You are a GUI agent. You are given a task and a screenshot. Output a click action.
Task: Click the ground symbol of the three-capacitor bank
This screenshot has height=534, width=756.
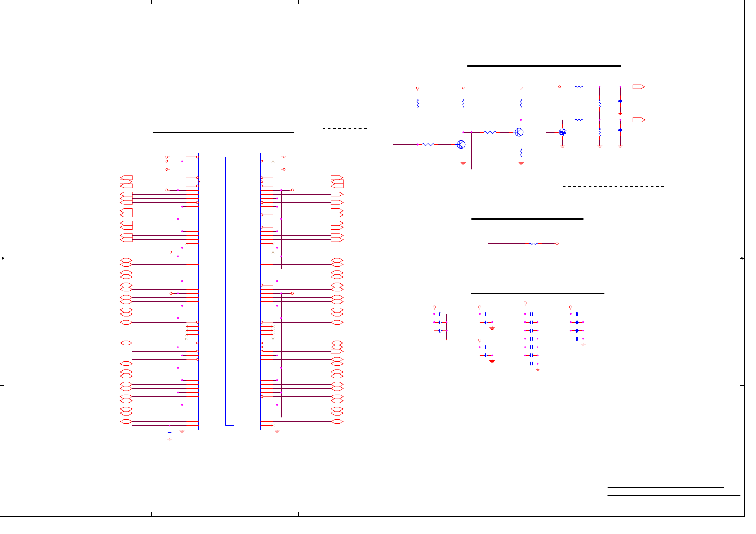(447, 341)
